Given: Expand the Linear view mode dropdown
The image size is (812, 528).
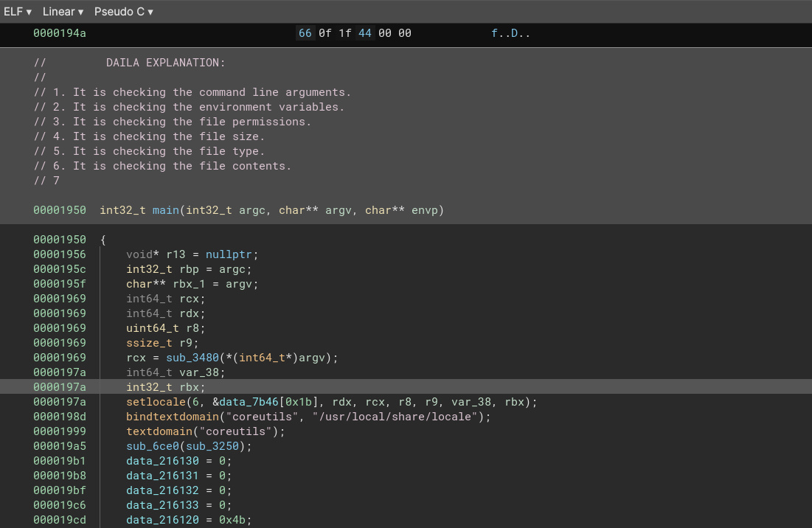Looking at the screenshot, I should [63, 12].
